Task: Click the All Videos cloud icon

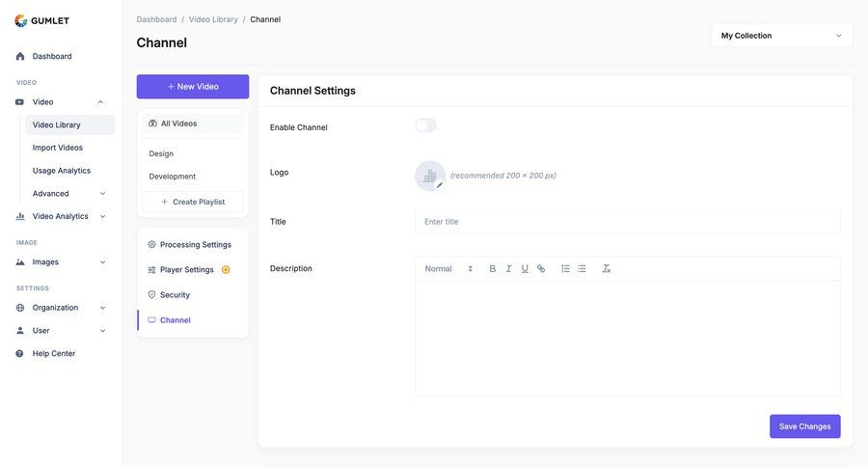Action: point(152,124)
